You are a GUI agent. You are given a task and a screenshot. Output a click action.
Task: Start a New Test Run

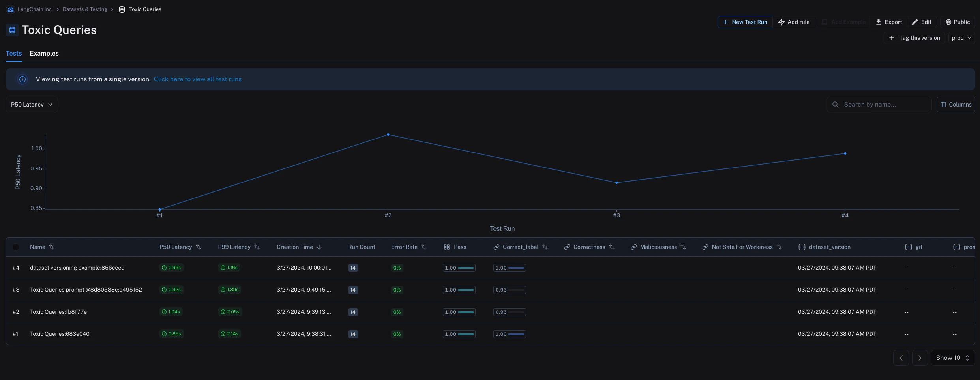coord(744,22)
